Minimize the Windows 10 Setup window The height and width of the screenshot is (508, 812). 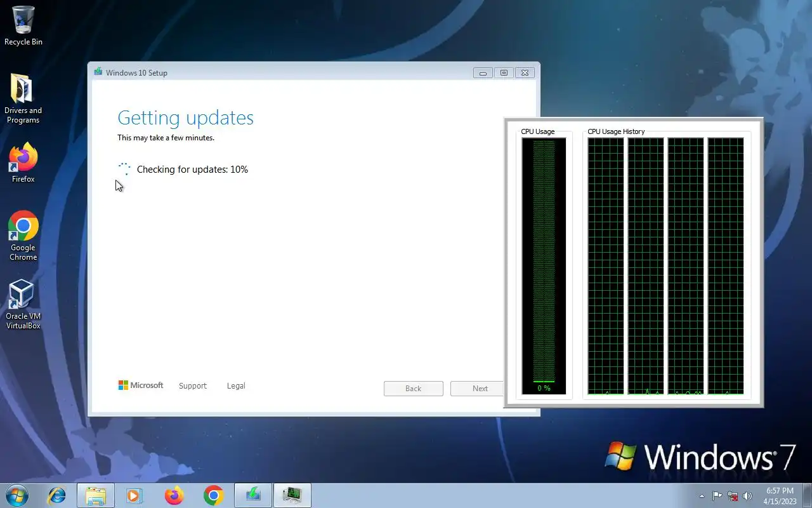click(483, 72)
